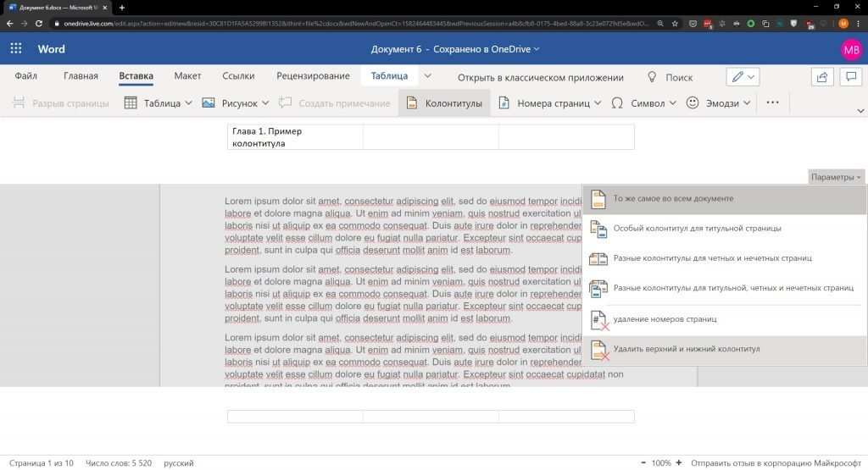This screenshot has height=470, width=868.
Task: Expand the Эмодзи dropdown arrow
Action: click(x=747, y=102)
